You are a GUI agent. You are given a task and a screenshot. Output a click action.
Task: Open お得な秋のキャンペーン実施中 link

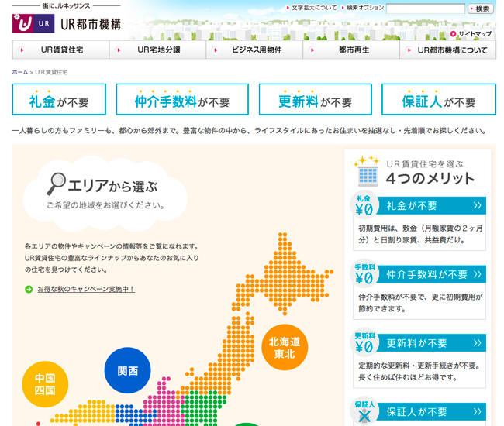coord(86,289)
